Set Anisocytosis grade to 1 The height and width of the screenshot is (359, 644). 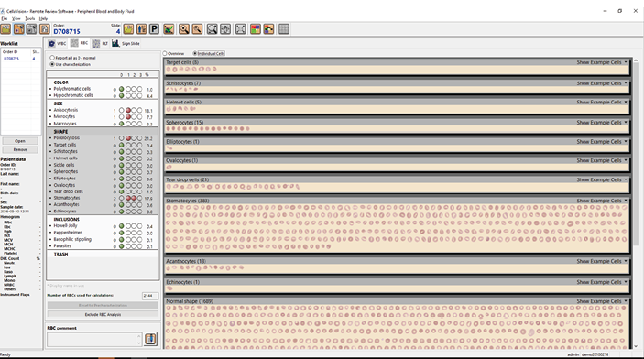[x=128, y=110]
